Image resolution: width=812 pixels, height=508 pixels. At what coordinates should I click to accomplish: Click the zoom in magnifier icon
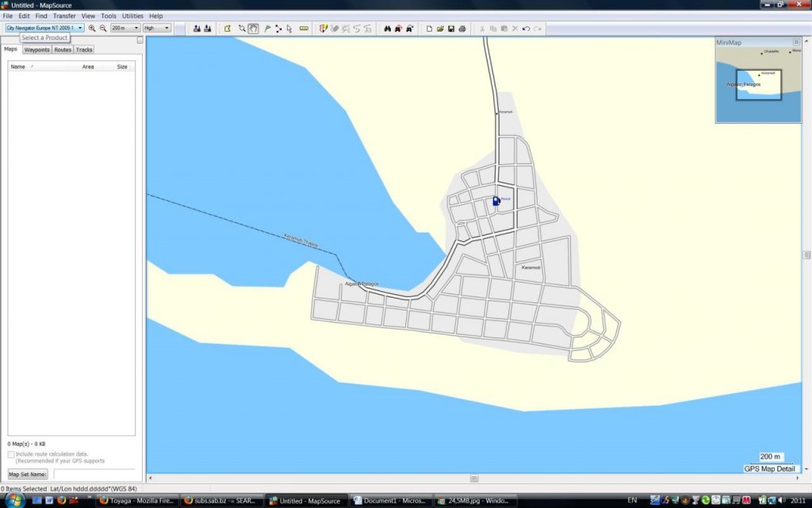[92, 29]
